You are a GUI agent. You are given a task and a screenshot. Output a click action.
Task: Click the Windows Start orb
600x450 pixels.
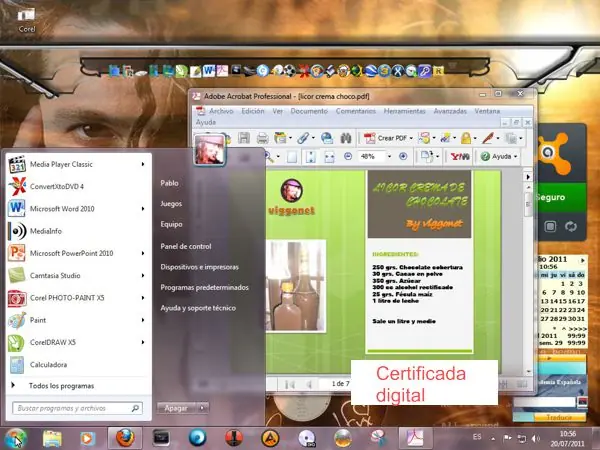15,437
